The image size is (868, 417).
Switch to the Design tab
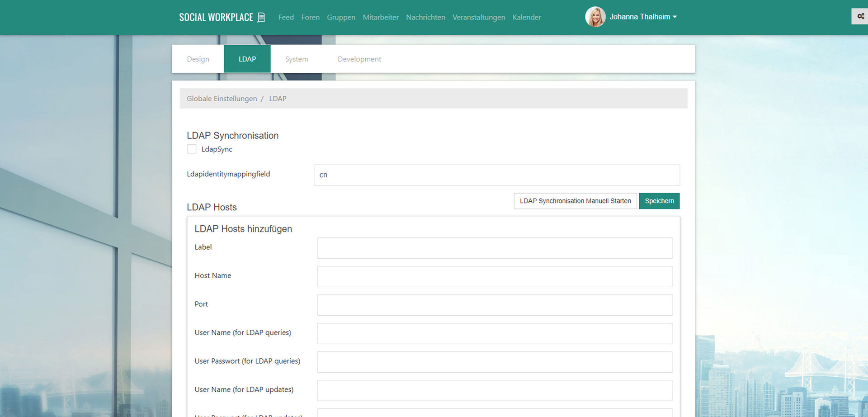point(198,59)
